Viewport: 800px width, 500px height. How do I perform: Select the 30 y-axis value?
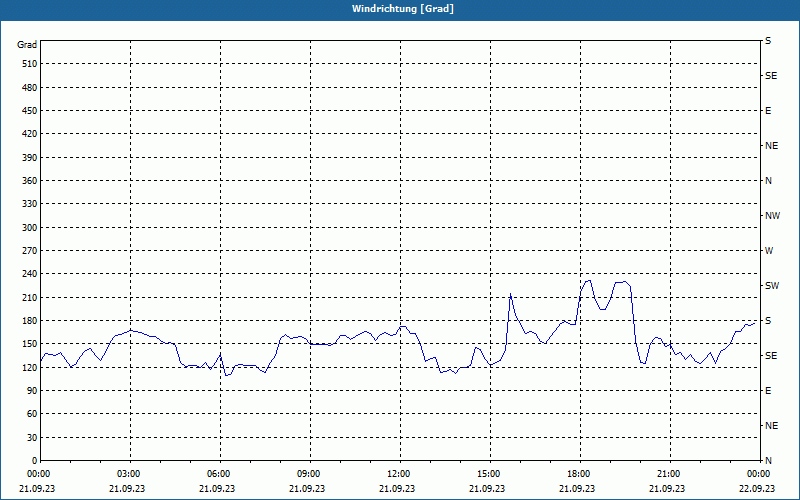coord(32,438)
